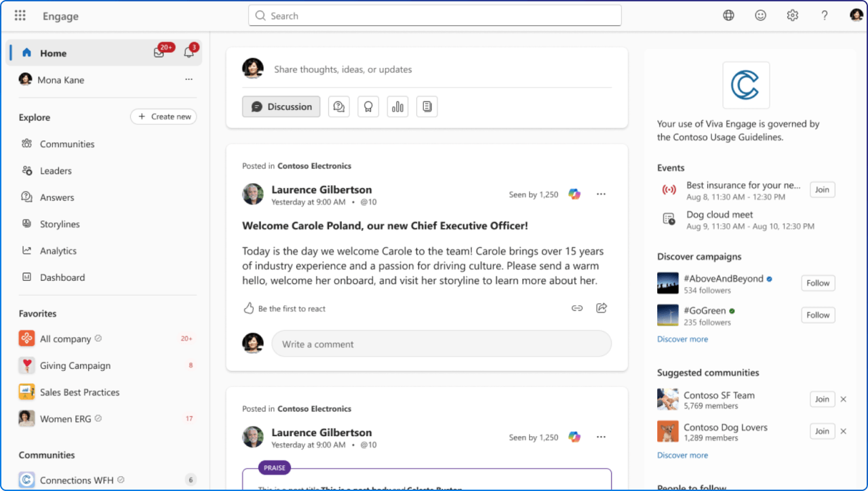Open the #GoGreen campaign thumbnail
Viewport: 868px width, 491px height.
coord(668,315)
